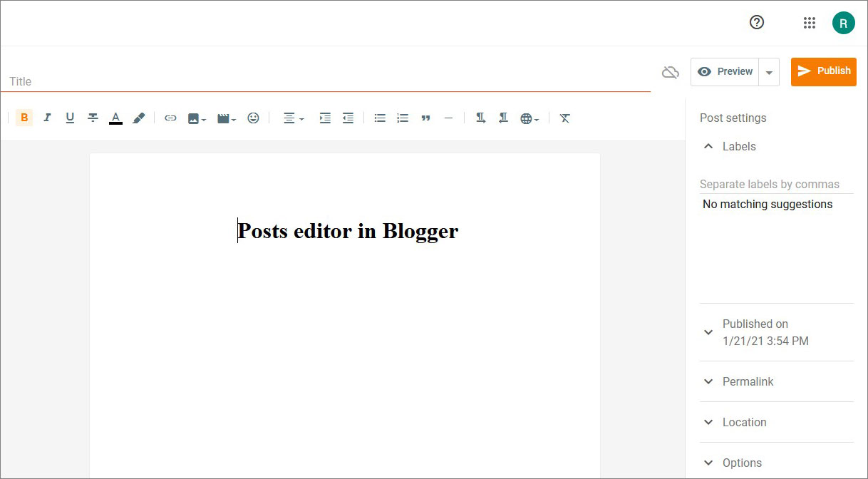Format selection as a quote

tap(425, 118)
